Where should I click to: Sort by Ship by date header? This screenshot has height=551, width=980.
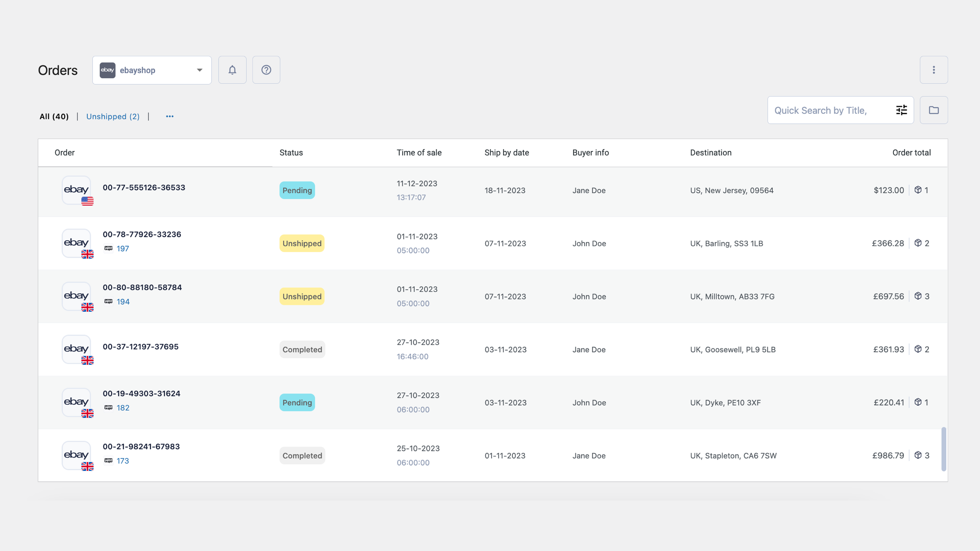[506, 153]
